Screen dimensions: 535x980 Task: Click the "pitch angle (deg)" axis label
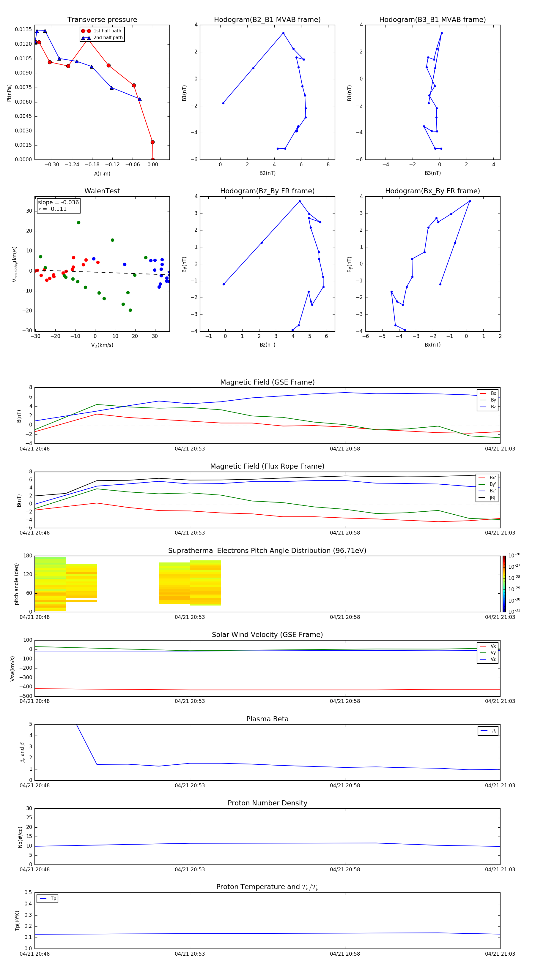click(16, 584)
